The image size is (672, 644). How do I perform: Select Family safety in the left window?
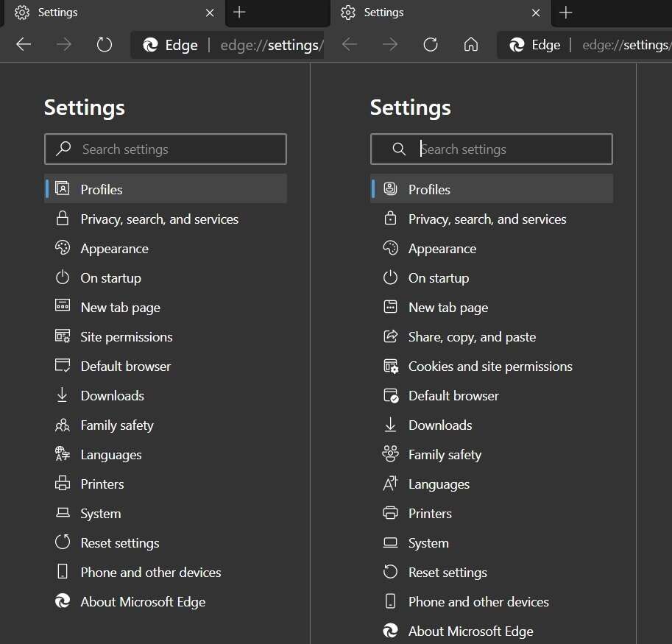(x=117, y=425)
